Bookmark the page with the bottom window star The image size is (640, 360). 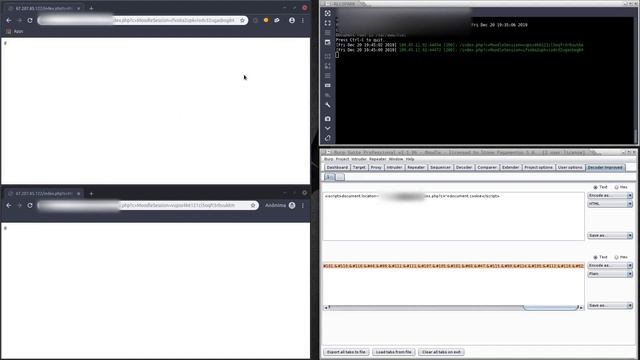[253, 205]
